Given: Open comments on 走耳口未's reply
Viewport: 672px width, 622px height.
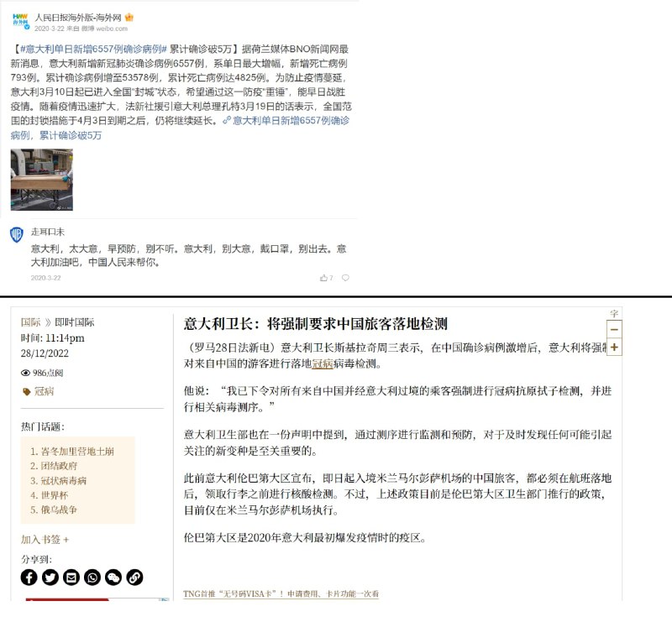Looking at the screenshot, I should click(345, 278).
